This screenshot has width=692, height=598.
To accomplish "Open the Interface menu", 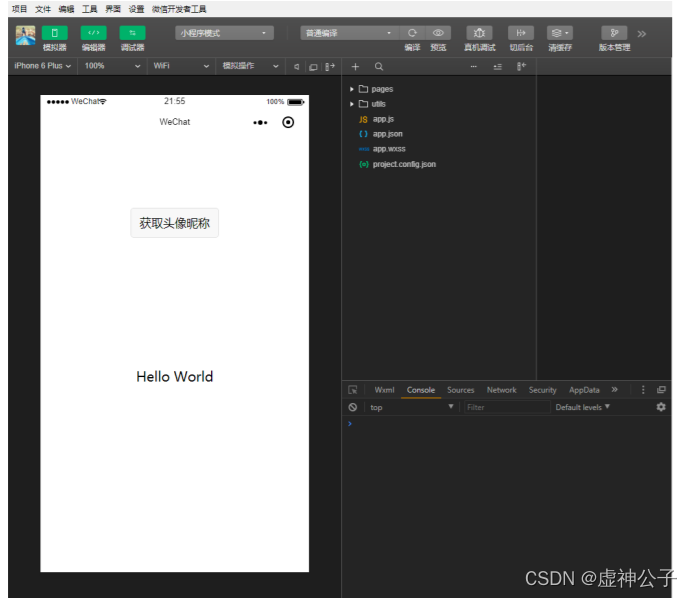I will [113, 9].
